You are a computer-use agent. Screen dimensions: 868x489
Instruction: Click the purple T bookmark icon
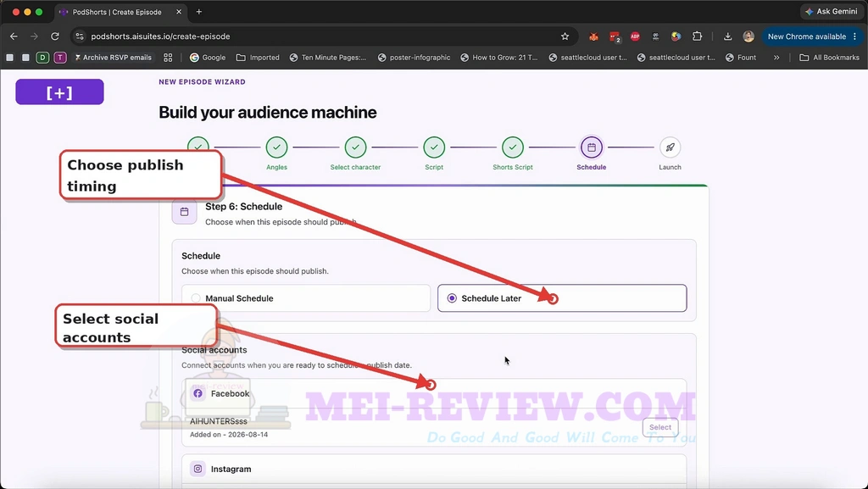pos(60,58)
